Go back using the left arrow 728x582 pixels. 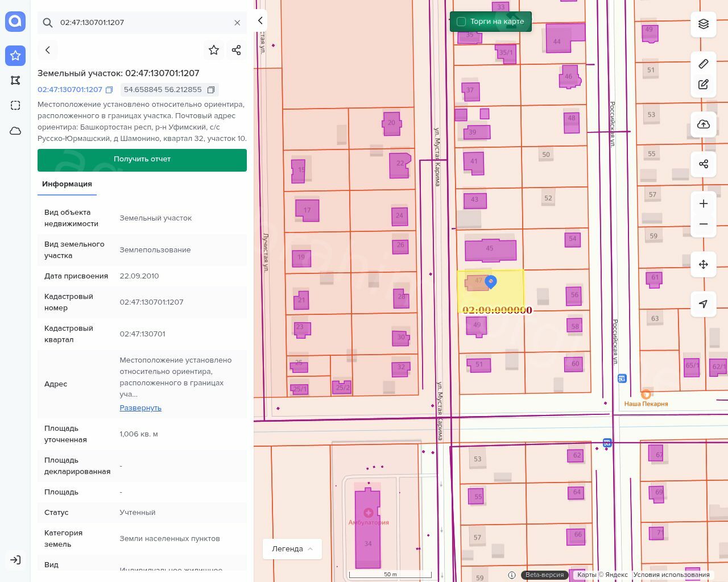pyautogui.click(x=48, y=50)
